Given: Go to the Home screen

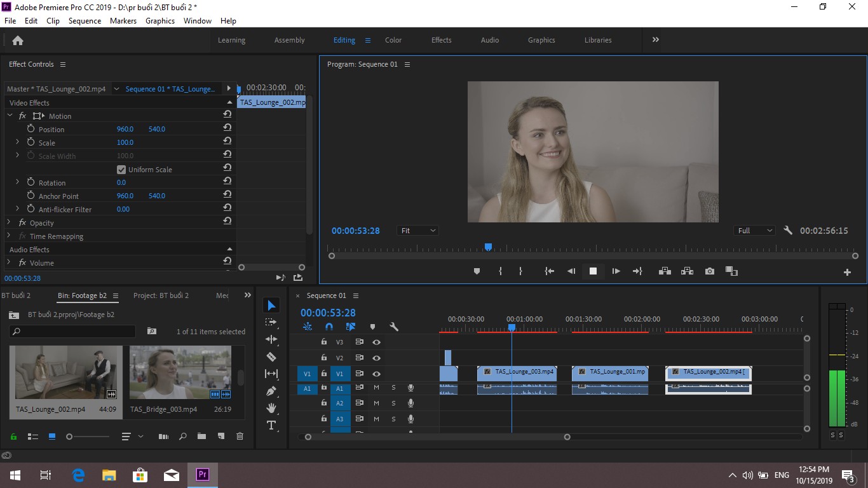Looking at the screenshot, I should tap(18, 40).
